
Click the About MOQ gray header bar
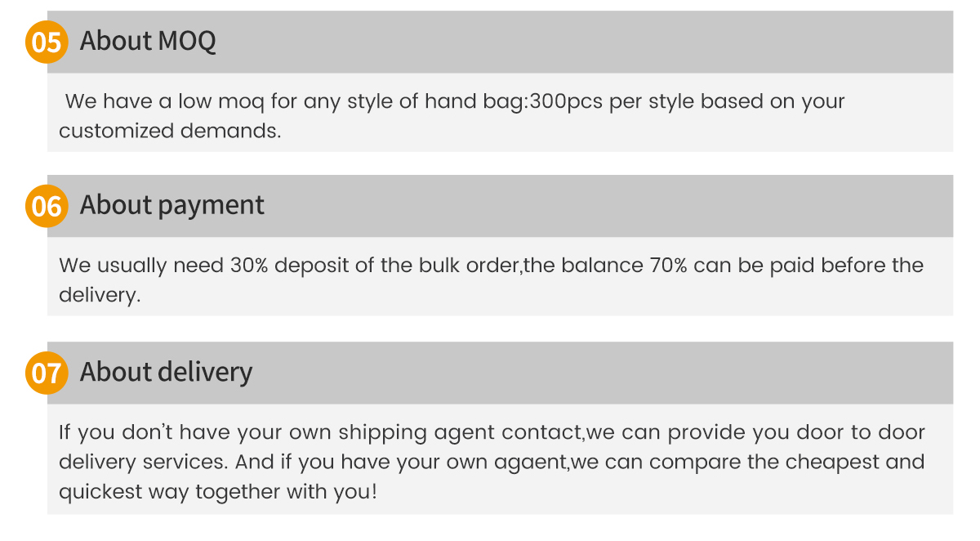pyautogui.click(x=500, y=42)
